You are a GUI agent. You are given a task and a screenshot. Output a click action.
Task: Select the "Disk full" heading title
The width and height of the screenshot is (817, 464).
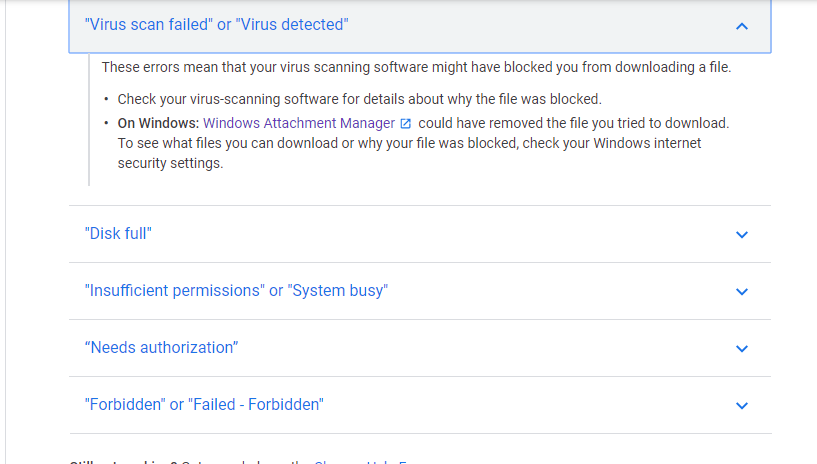118,233
